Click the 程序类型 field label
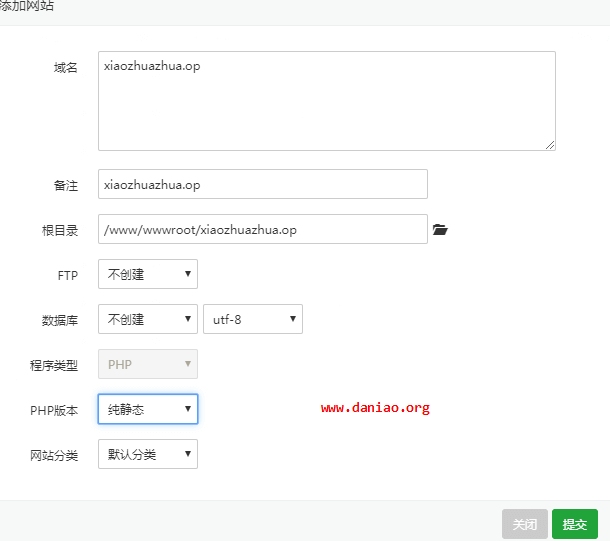This screenshot has height=541, width=610. [x=54, y=366]
